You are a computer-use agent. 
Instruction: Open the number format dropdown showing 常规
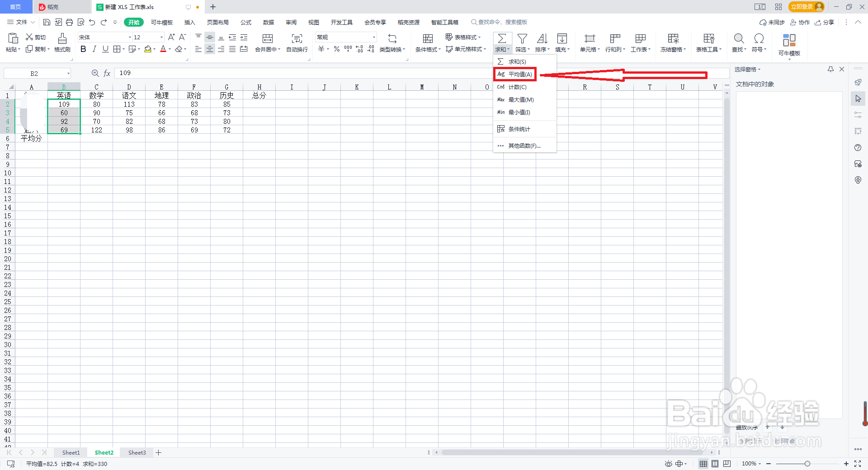374,38
